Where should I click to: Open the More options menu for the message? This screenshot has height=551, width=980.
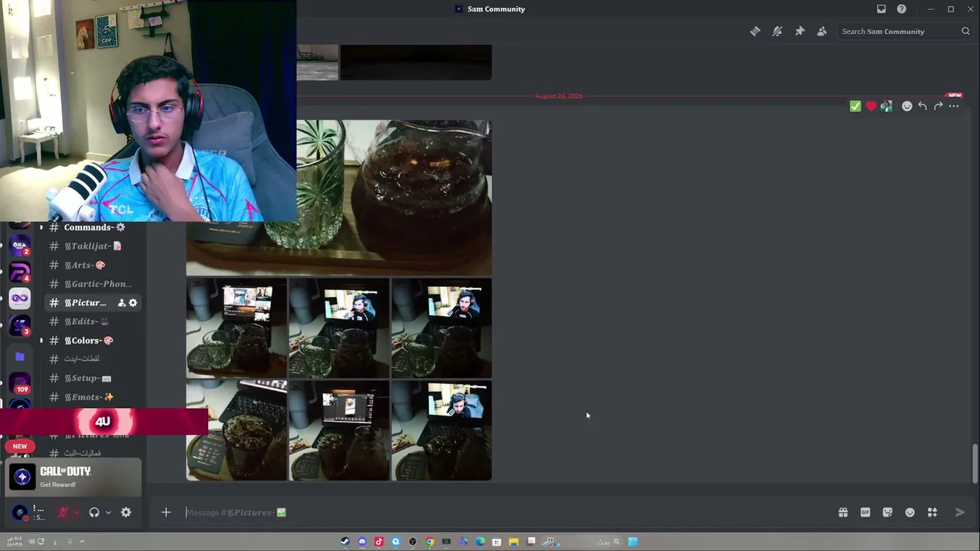(953, 106)
